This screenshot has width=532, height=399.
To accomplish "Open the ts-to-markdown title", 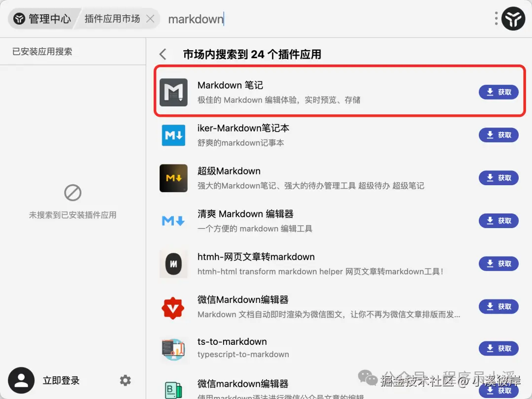I will pyautogui.click(x=232, y=342).
